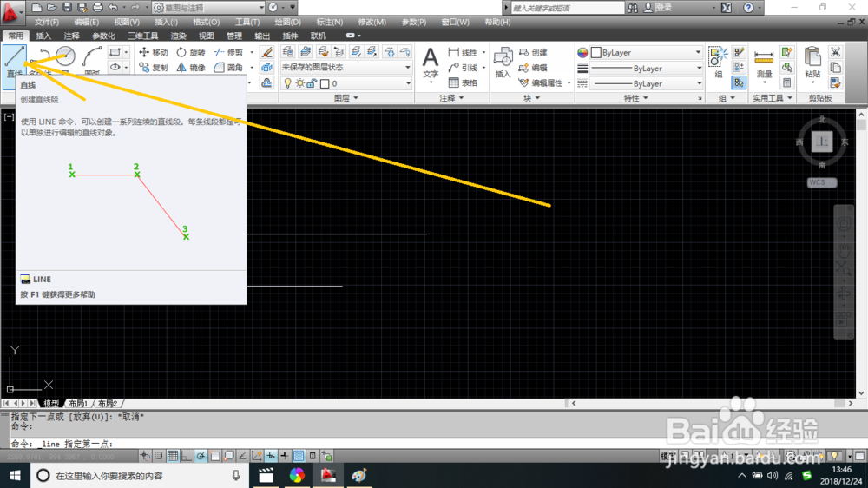
Task: Open the current layer 0 dropdown
Action: [346, 83]
